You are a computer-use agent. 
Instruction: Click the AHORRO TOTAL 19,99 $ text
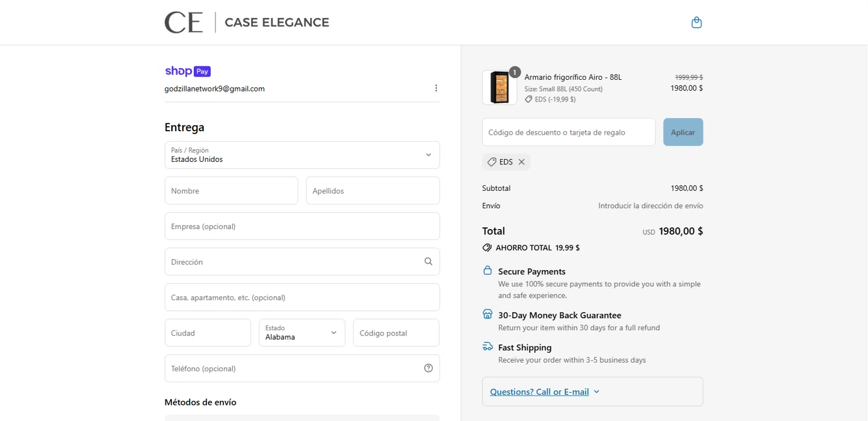coord(538,248)
